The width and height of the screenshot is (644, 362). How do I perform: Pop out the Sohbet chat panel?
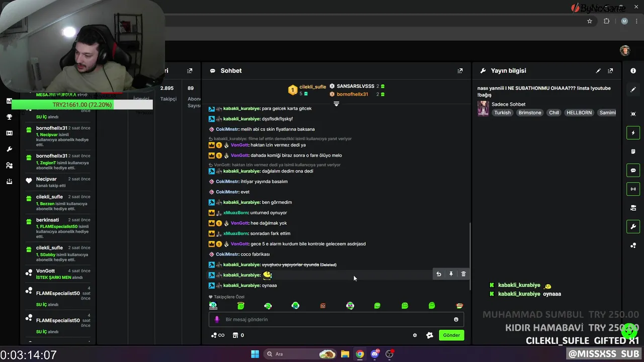click(460, 71)
